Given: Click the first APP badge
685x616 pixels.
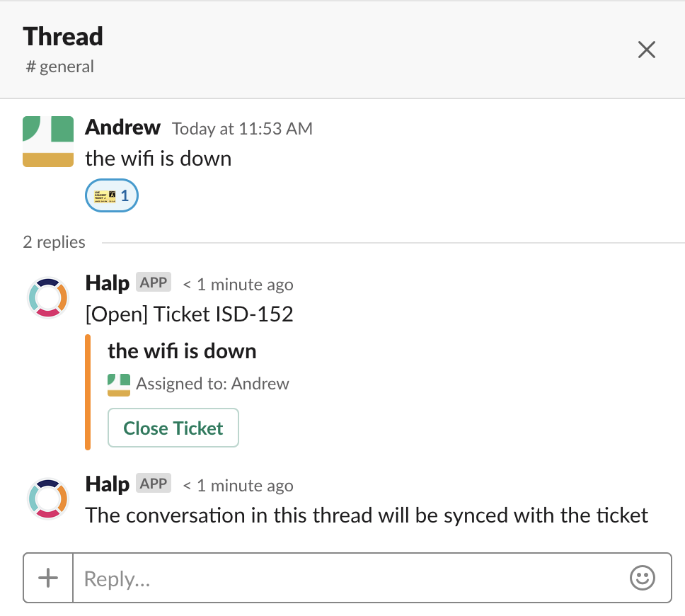Looking at the screenshot, I should 154,283.
